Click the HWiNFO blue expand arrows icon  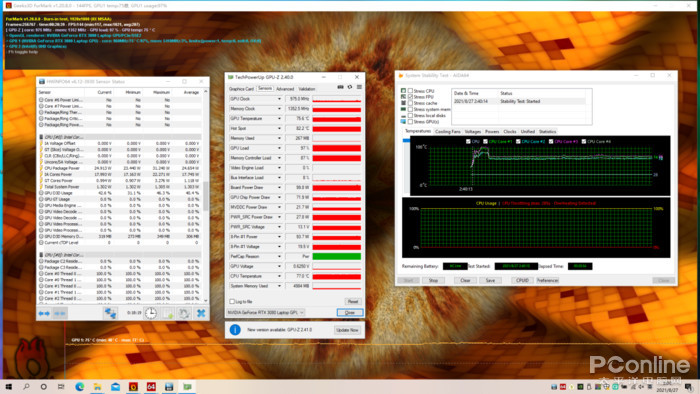tap(44, 313)
